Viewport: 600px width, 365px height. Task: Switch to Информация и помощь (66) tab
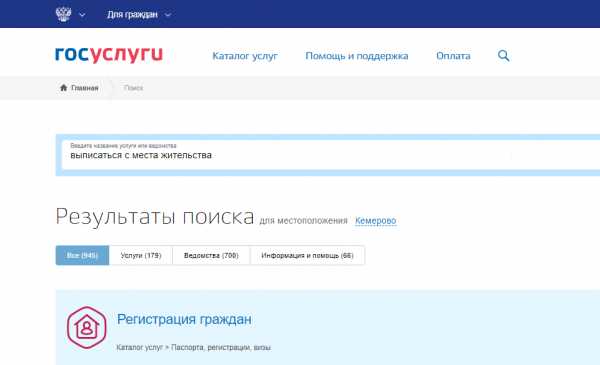pos(307,255)
